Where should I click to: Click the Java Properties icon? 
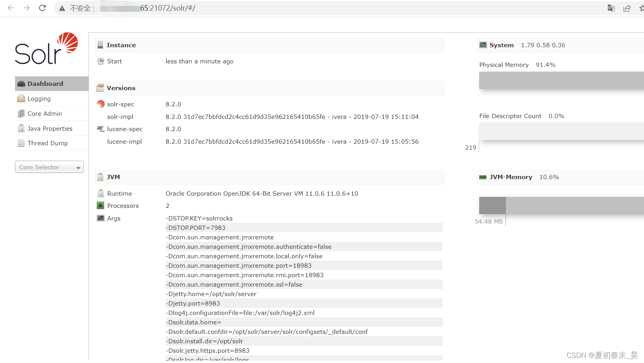tap(21, 128)
